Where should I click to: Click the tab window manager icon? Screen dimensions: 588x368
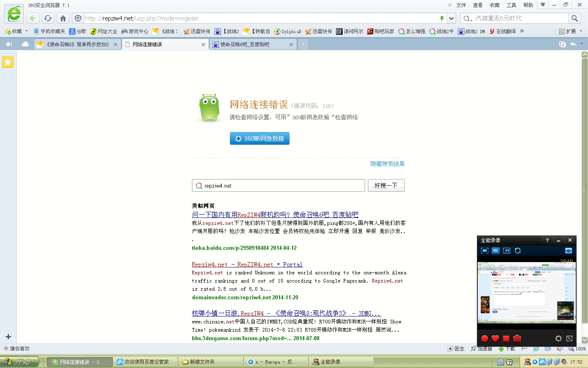pyautogui.click(x=562, y=44)
